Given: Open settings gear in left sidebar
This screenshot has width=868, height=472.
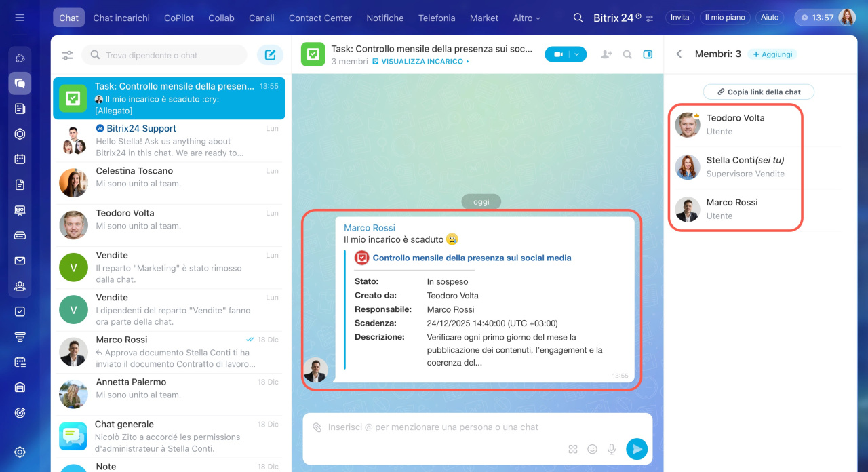Looking at the screenshot, I should pyautogui.click(x=20, y=452).
